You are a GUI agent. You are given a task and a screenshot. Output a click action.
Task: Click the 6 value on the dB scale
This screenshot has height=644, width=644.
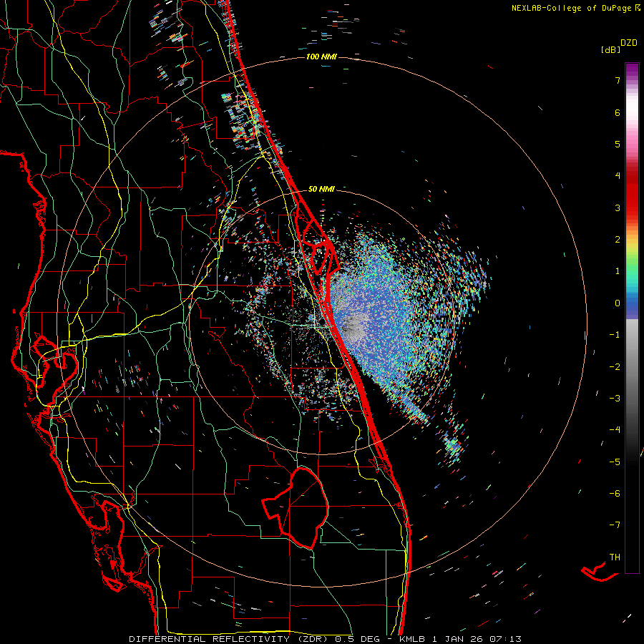618,112
